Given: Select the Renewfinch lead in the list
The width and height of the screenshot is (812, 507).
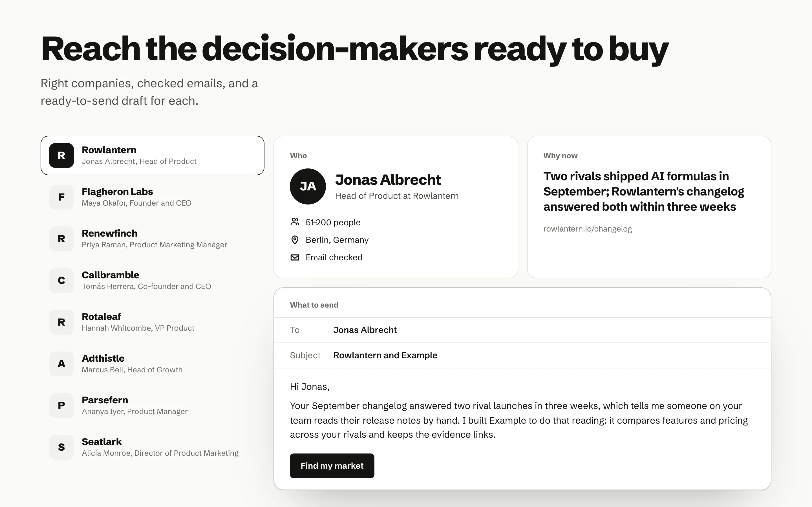Looking at the screenshot, I should click(152, 239).
